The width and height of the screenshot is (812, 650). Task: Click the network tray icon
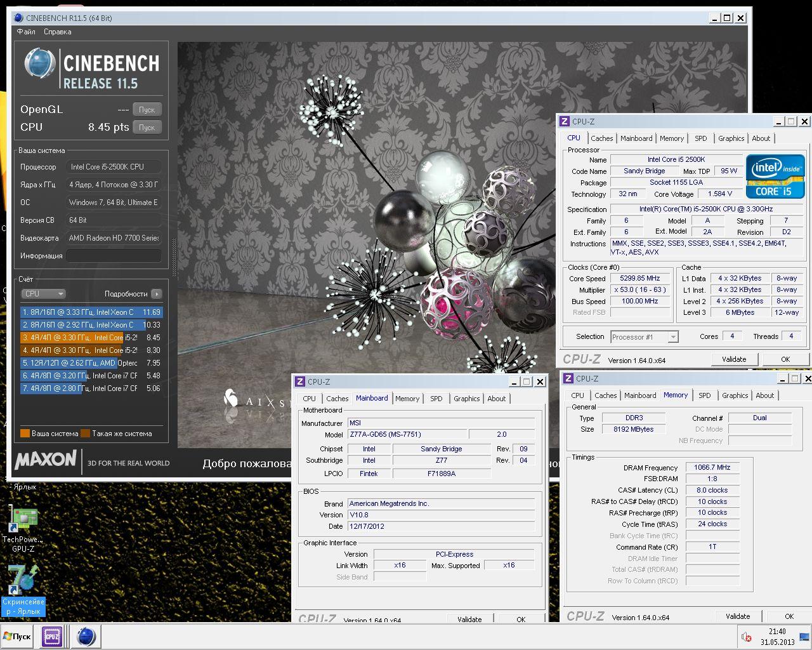point(804,637)
